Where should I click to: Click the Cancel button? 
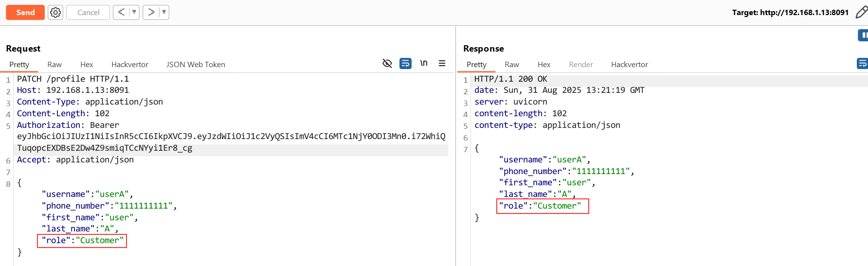88,12
